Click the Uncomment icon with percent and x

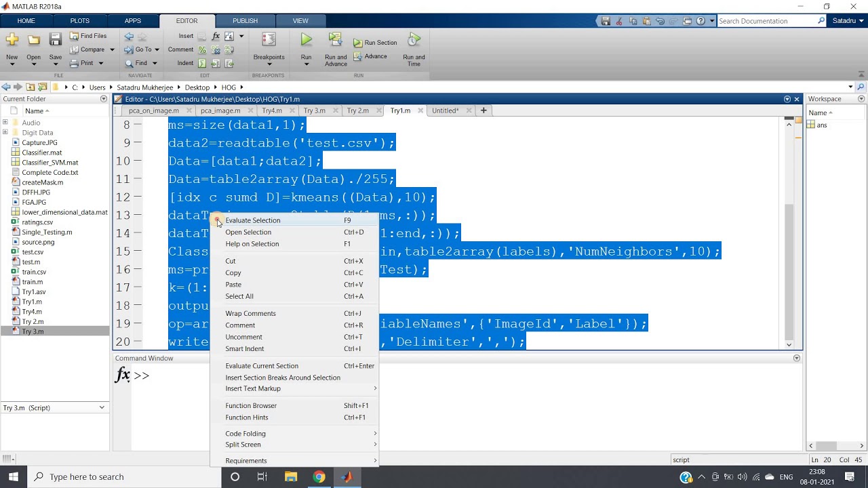click(216, 49)
